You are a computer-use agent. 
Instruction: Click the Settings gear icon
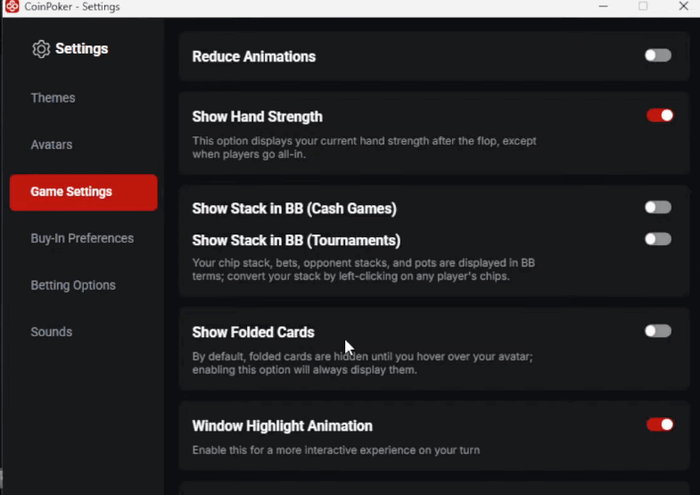pyautogui.click(x=41, y=49)
